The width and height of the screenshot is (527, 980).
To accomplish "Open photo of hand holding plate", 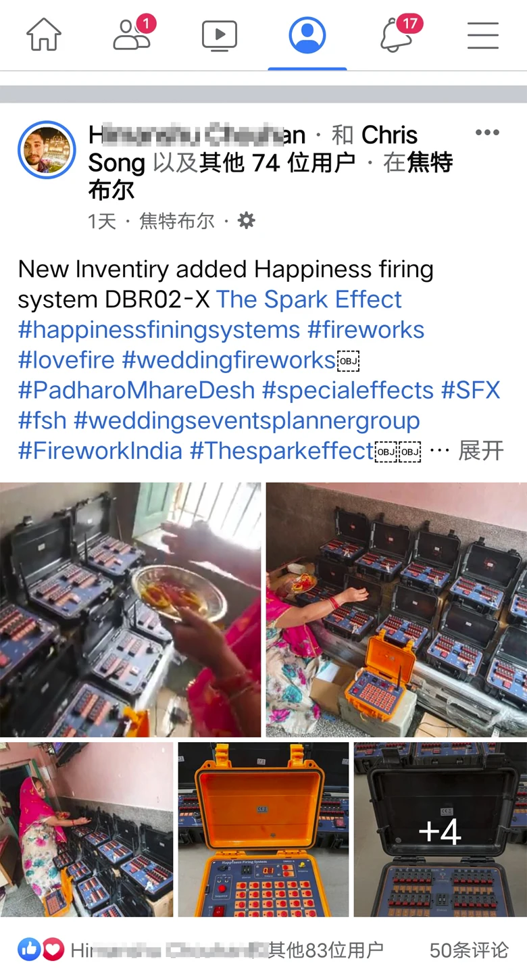I will pyautogui.click(x=130, y=610).
